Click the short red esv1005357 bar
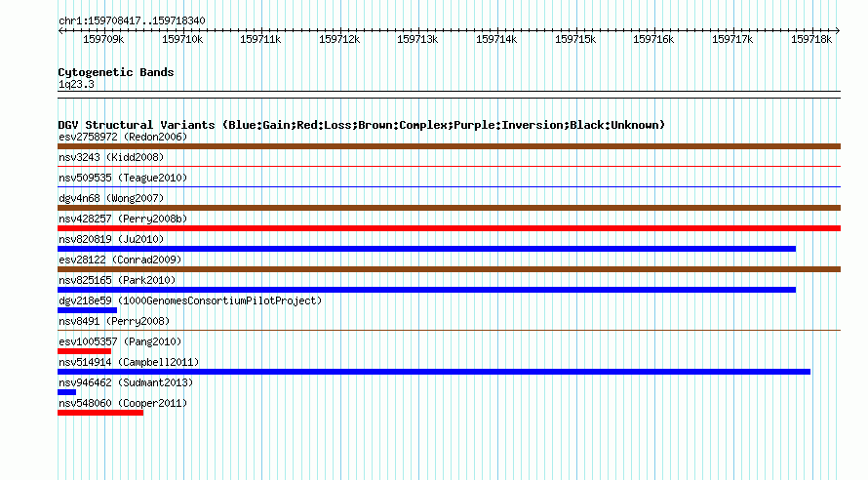The width and height of the screenshot is (868, 480). [x=84, y=351]
